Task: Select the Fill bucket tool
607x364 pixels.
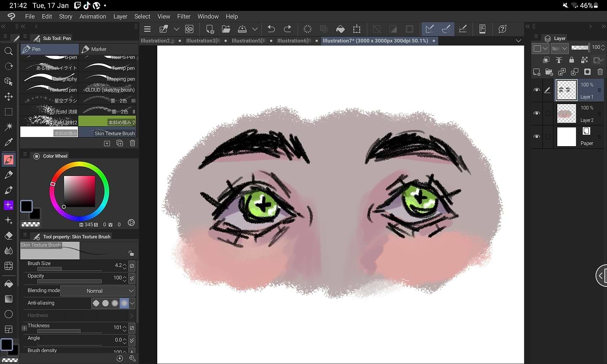Action: [8, 284]
